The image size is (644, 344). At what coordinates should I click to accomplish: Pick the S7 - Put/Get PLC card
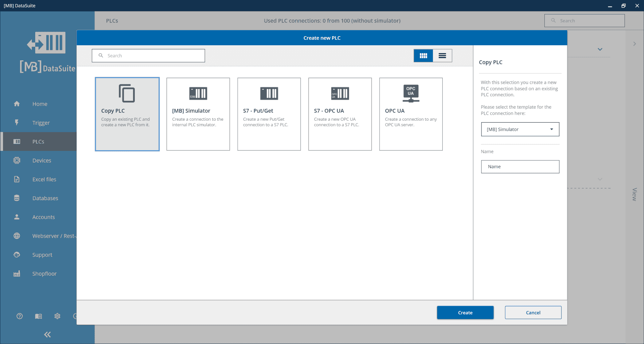[269, 114]
